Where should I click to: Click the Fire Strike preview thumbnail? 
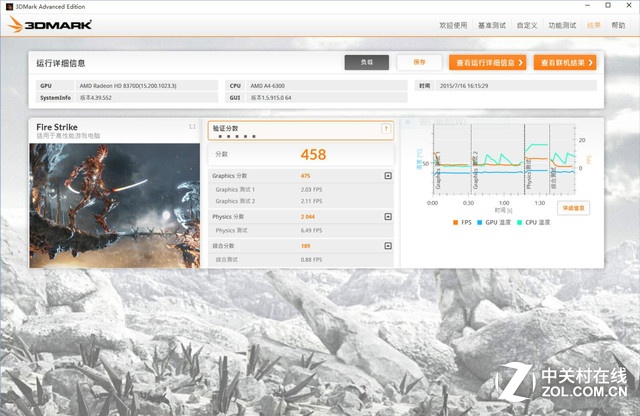click(x=115, y=205)
